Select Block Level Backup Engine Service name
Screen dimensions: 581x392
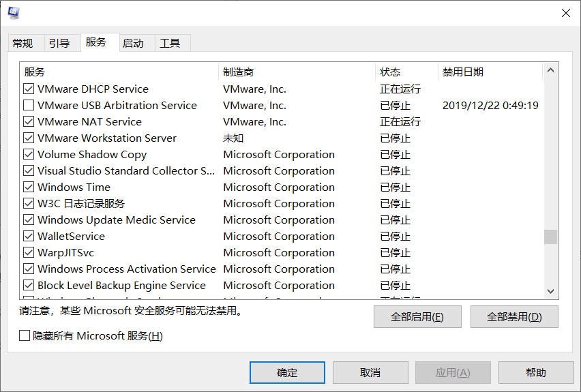point(121,285)
